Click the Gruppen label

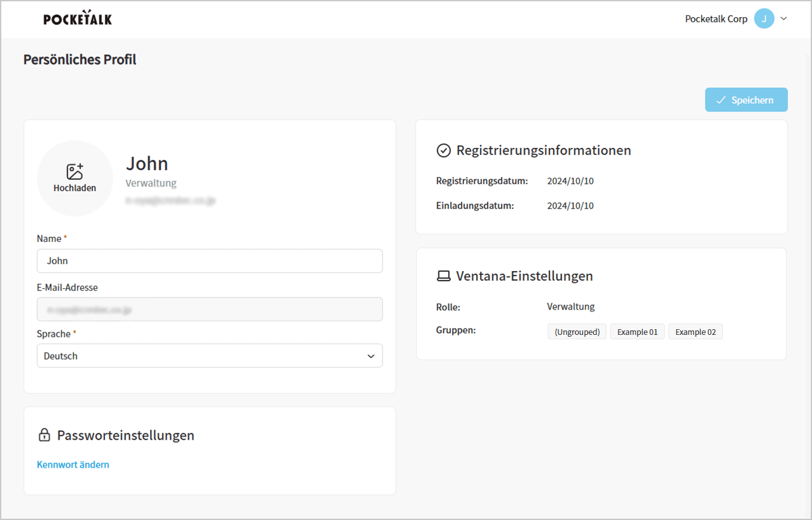tap(456, 330)
